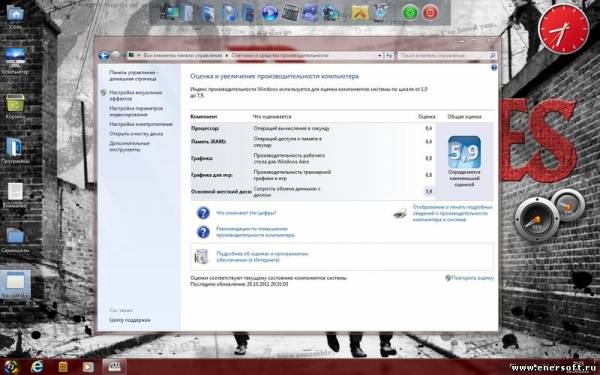
Task: Click the software icon beside 'Подробнее об оценках'
Action: pos(201,256)
